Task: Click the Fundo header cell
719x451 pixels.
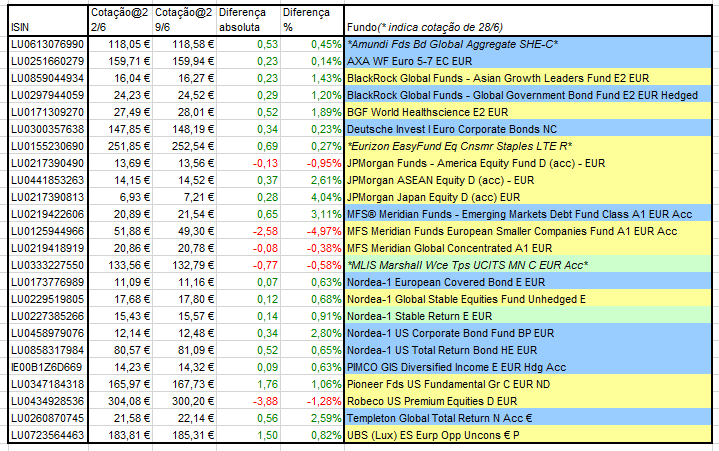Action: click(528, 21)
